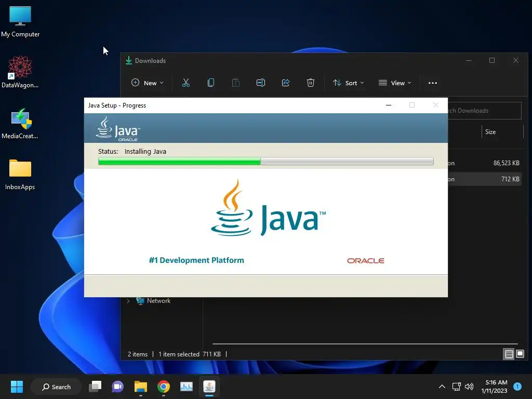Show hidden icons in system tray

point(442,387)
